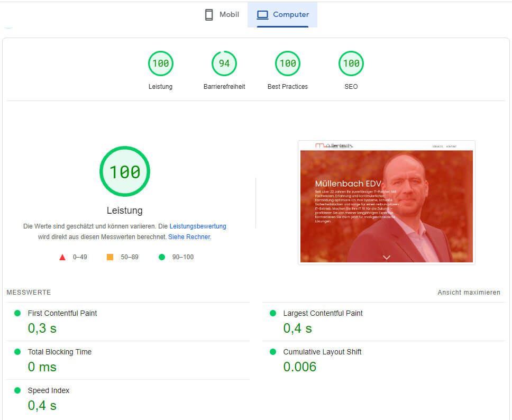Screen dimensions: 512x420
Task: Jump to Leistung score gauge 100
Action: [161, 63]
